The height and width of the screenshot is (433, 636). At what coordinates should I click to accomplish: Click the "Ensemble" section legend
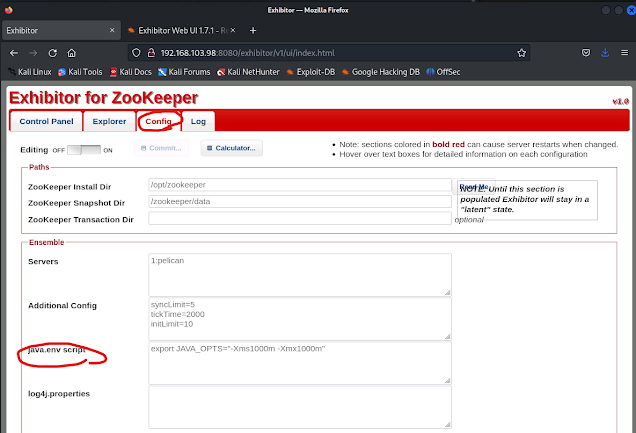point(47,242)
